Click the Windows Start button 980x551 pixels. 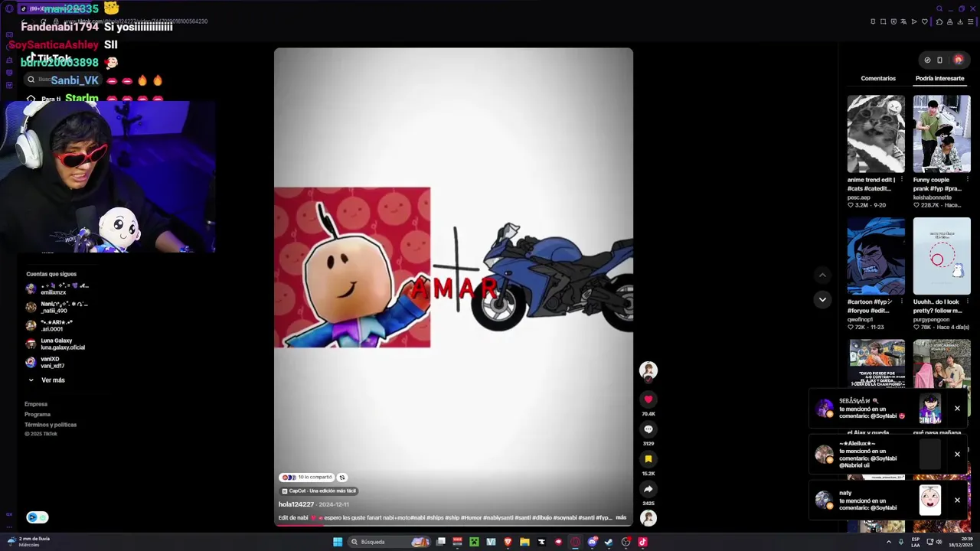pyautogui.click(x=338, y=542)
